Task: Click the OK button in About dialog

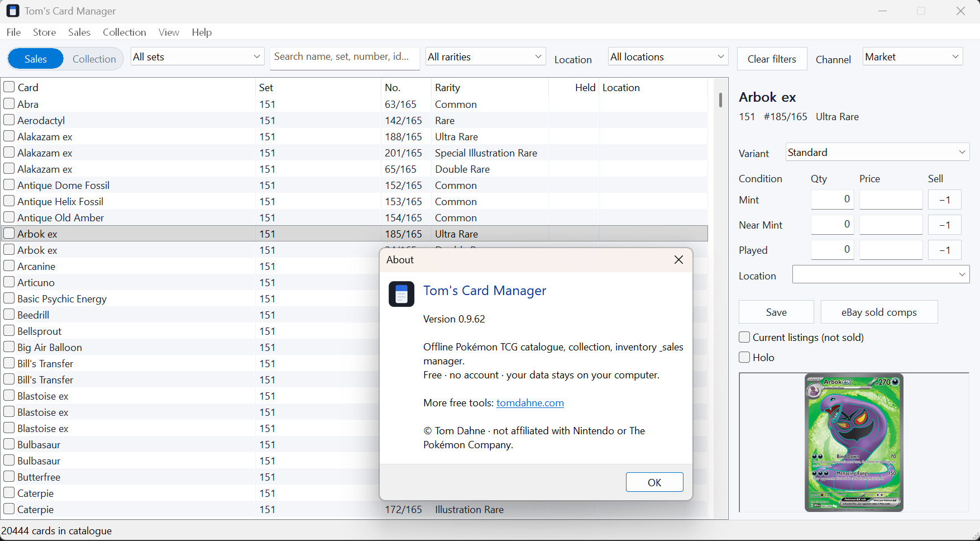Action: click(654, 482)
